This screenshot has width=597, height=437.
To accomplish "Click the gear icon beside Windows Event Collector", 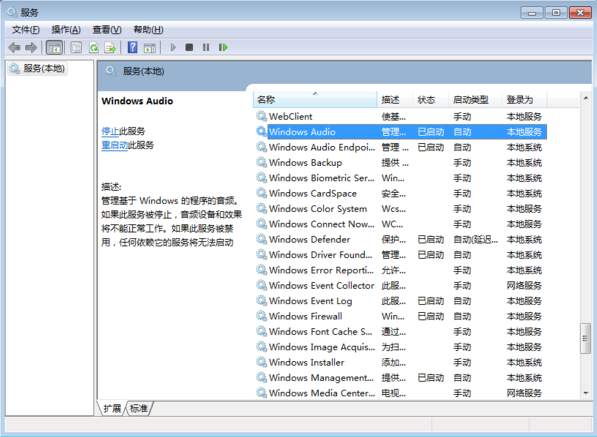I will click(x=261, y=285).
